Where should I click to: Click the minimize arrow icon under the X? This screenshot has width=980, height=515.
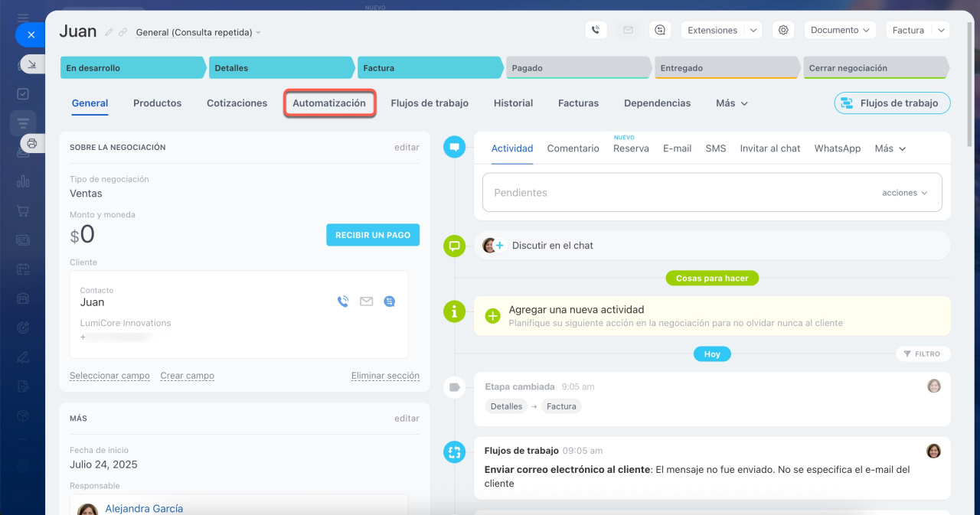point(32,64)
